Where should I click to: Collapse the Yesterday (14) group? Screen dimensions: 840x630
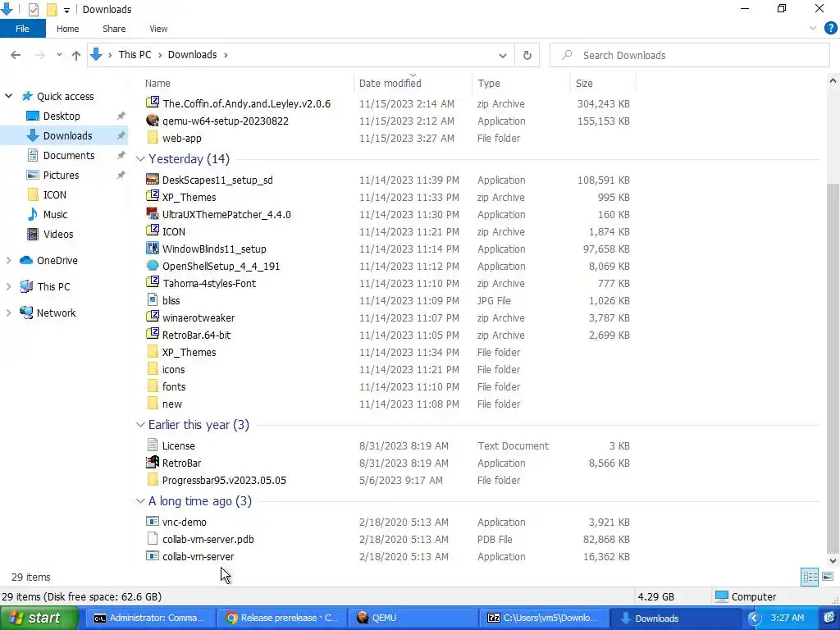coord(140,159)
